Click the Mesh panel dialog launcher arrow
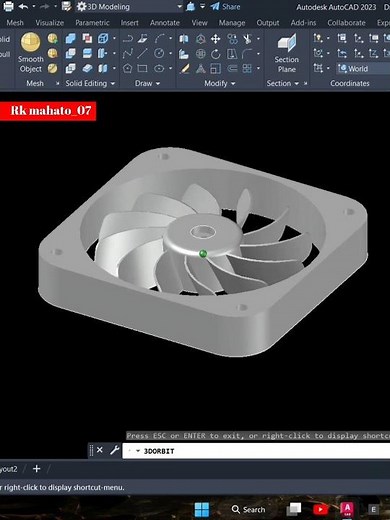Viewport: 390px width, 520px height. pos(58,83)
